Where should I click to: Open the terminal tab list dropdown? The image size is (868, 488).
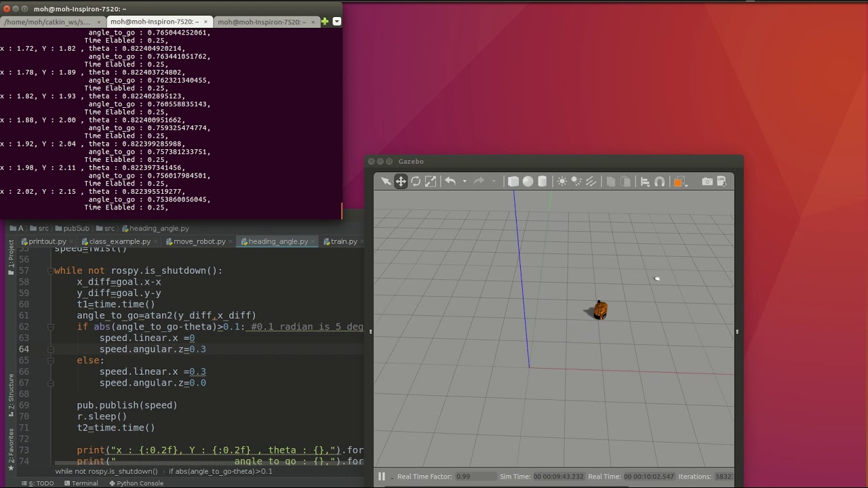336,22
